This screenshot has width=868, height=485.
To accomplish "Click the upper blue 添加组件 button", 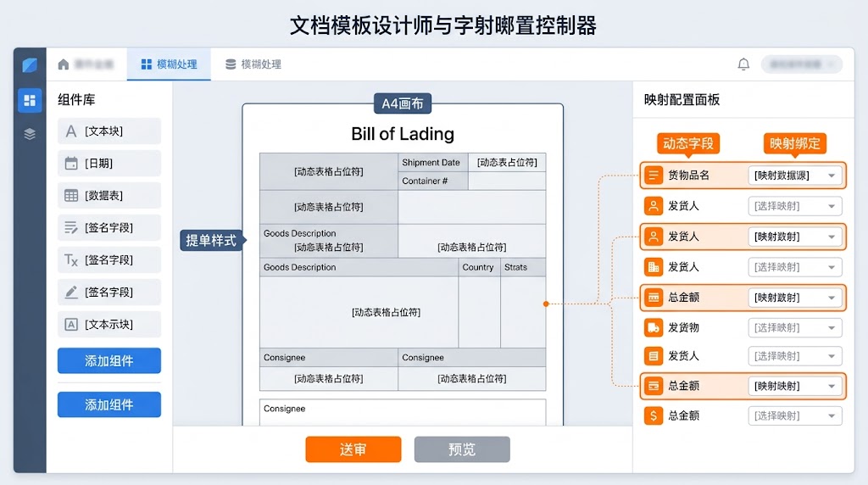I will 109,361.
